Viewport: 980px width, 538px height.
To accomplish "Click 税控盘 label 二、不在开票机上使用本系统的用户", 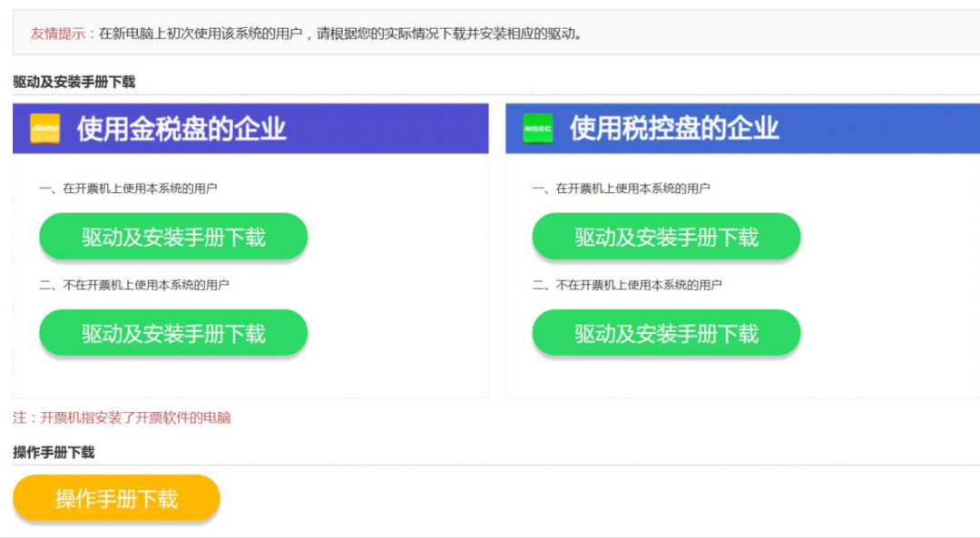I will tap(627, 285).
